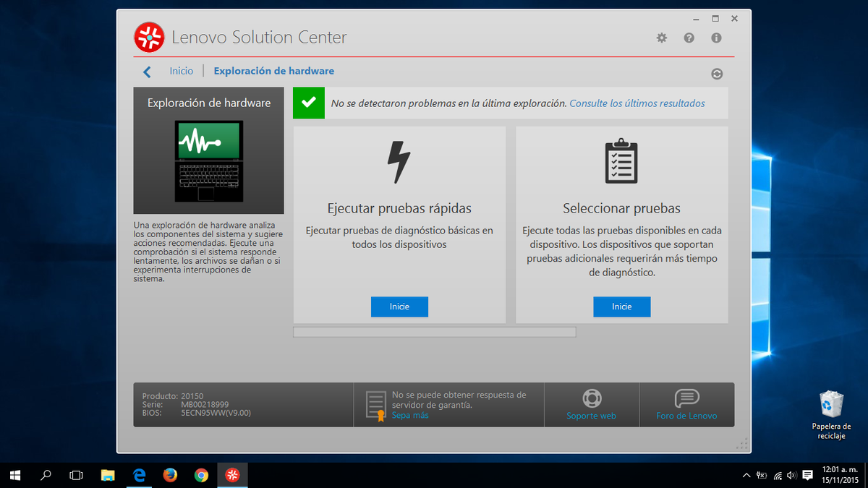Expand hidden icons in the system tray
The image size is (868, 488).
[x=746, y=475]
